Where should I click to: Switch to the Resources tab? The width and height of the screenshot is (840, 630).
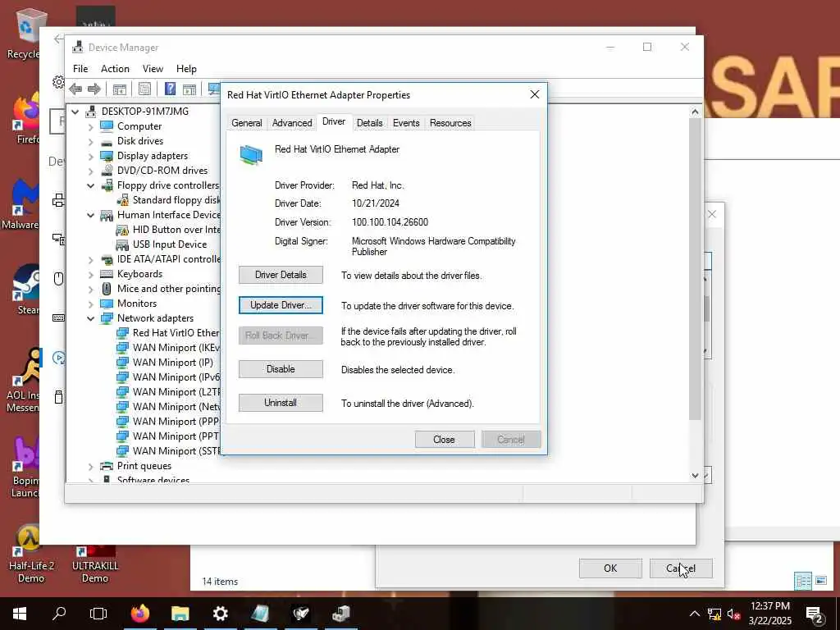(450, 123)
